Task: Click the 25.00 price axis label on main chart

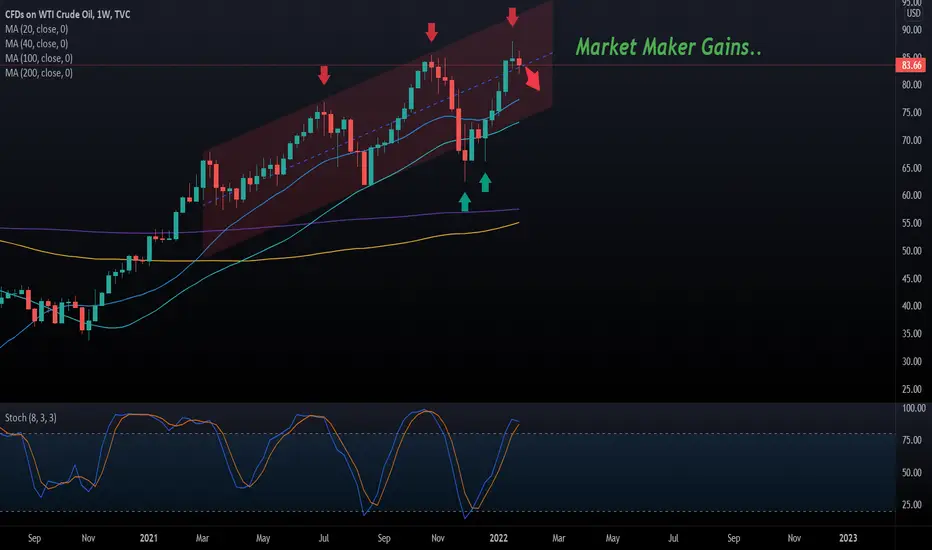Action: (911, 389)
